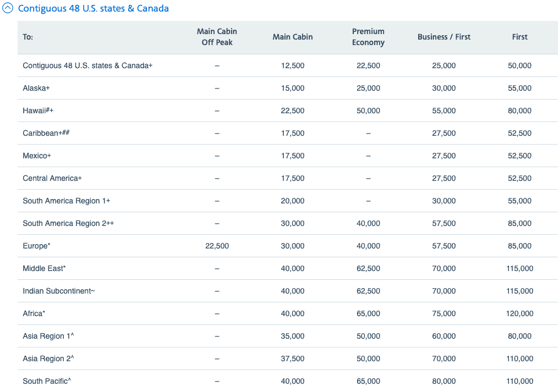Select the 'Asia Region 2^' row label

pyautogui.click(x=48, y=358)
